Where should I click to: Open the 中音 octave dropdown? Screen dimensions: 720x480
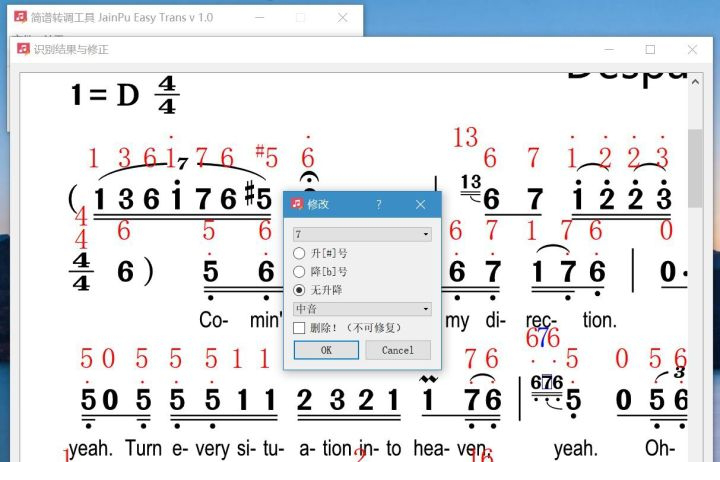pos(362,309)
